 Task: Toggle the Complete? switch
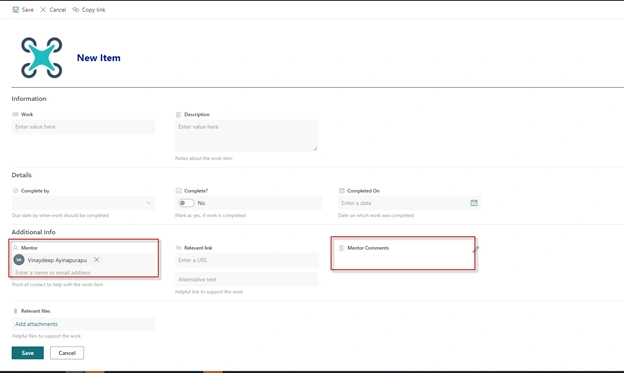point(186,203)
